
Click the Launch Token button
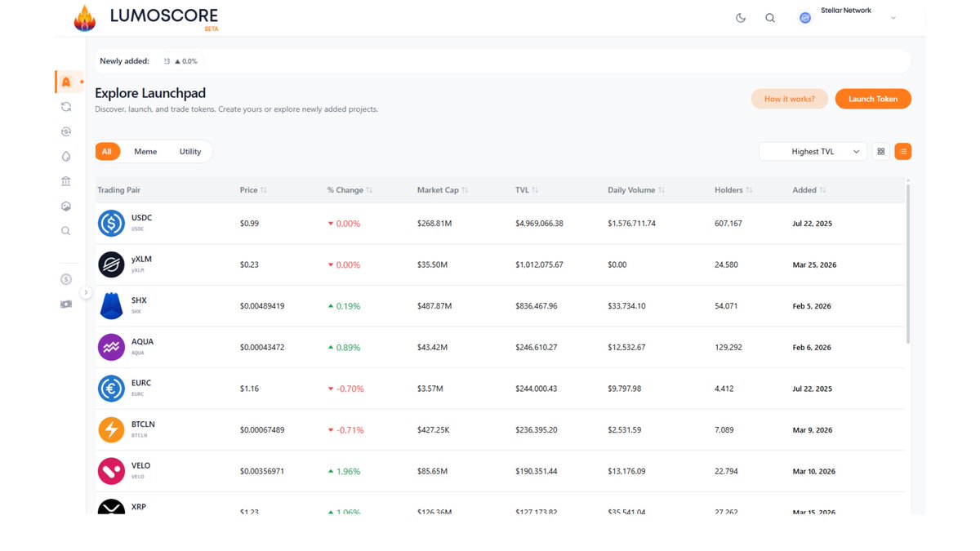coord(873,99)
